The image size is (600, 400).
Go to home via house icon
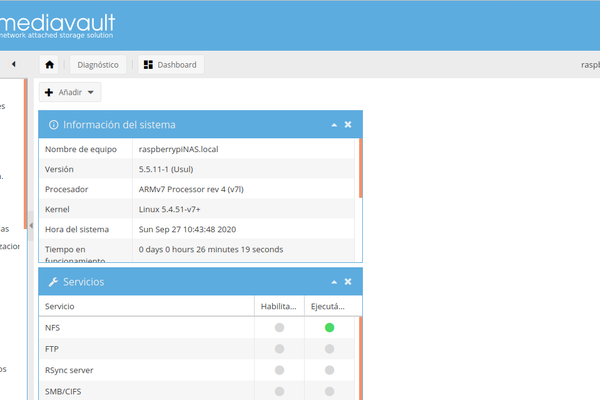click(49, 65)
